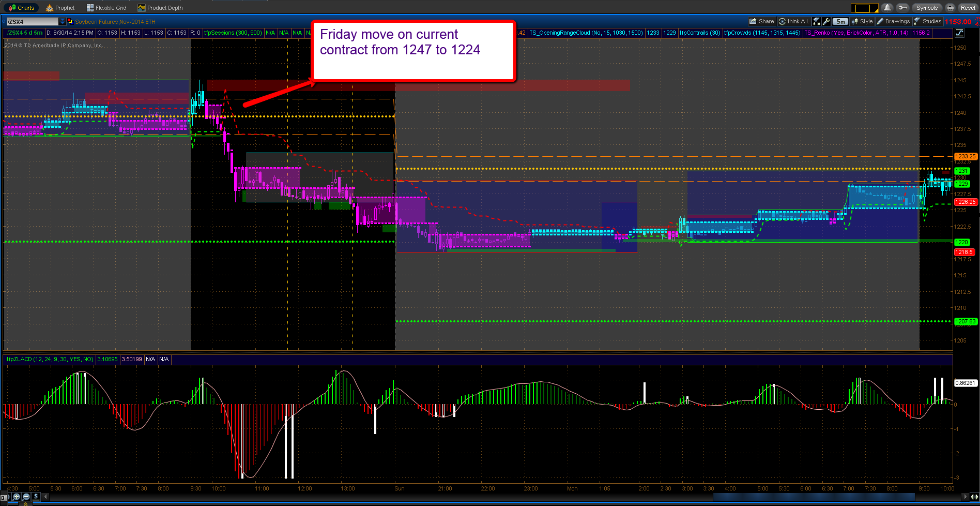Viewport: 980px width, 506px height.
Task: Open the Product Depth tab
Action: tap(160, 8)
